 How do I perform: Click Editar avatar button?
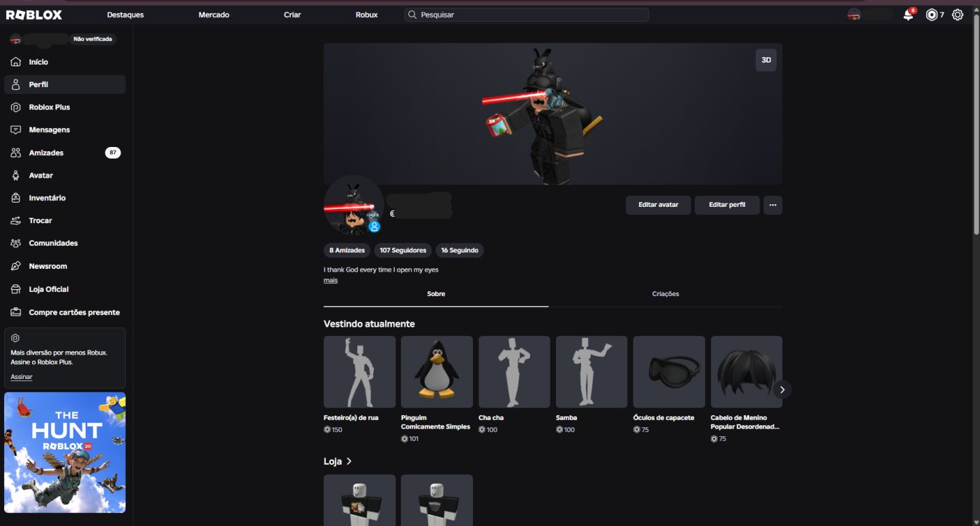pyautogui.click(x=658, y=205)
